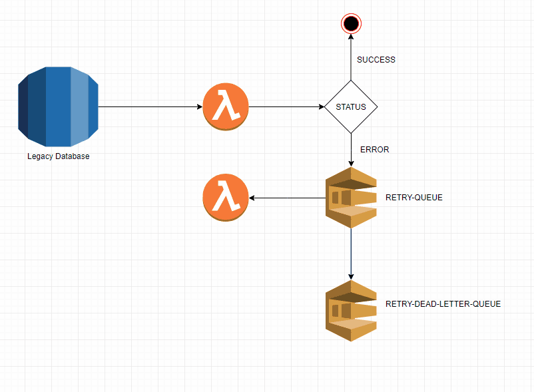Select the connector from RETRY-QUEUE to left Lambda

tap(286, 198)
